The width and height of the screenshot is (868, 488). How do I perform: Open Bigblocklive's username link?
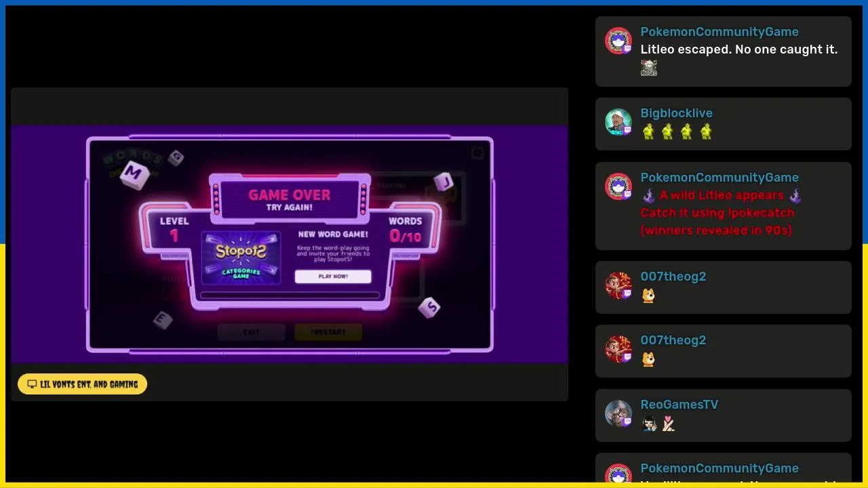(x=676, y=113)
